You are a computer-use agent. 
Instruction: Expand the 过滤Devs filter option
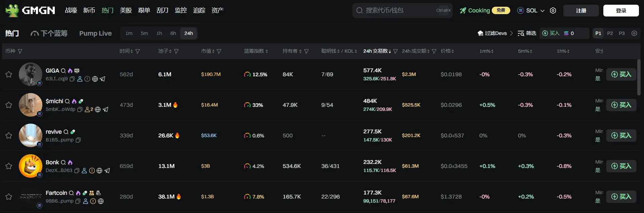(x=495, y=33)
